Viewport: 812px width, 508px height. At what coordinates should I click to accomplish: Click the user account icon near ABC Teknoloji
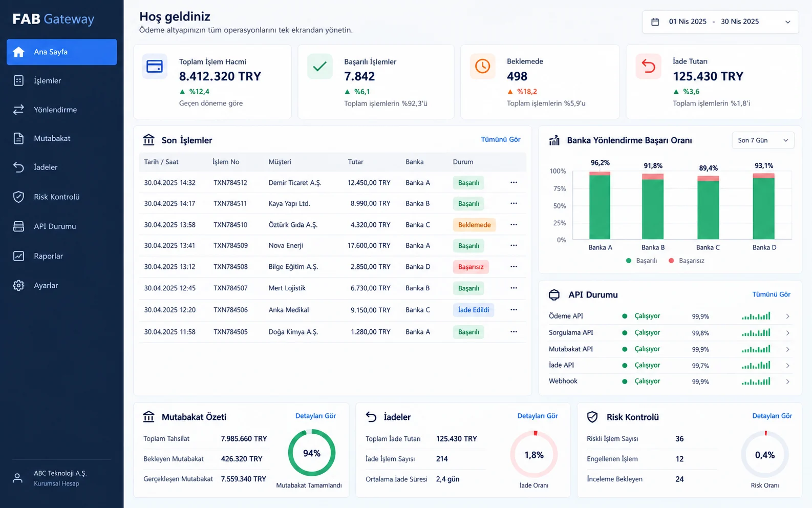(17, 478)
